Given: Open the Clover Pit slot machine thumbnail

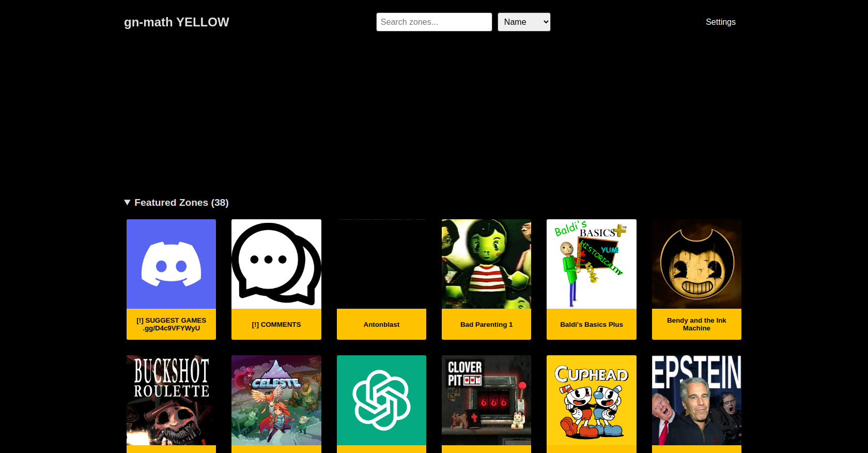Looking at the screenshot, I should (486, 400).
